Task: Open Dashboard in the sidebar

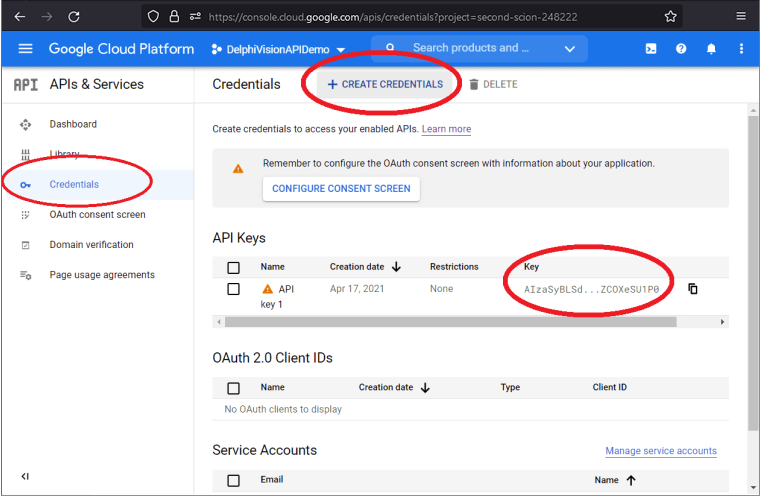Action: coord(73,124)
